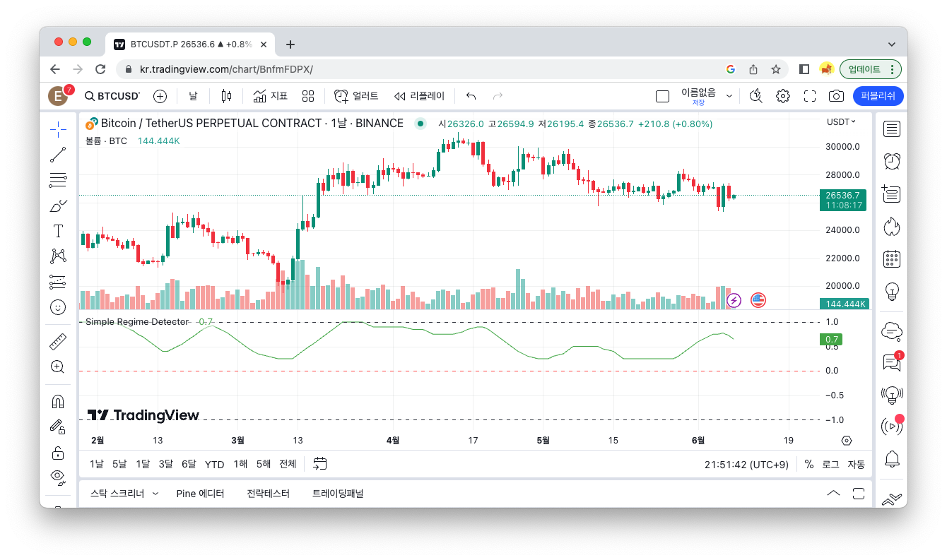Open candlestick chart type menu
947x560 pixels.
[x=226, y=96]
